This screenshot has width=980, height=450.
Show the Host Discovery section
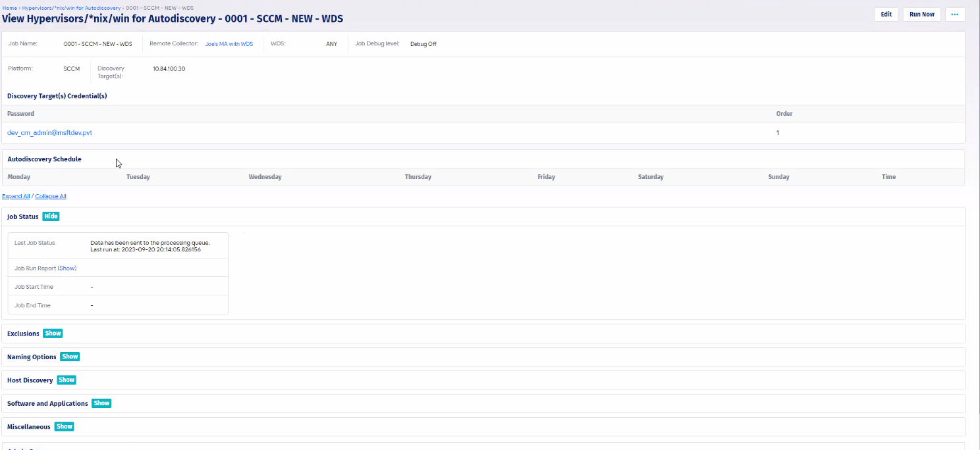66,380
